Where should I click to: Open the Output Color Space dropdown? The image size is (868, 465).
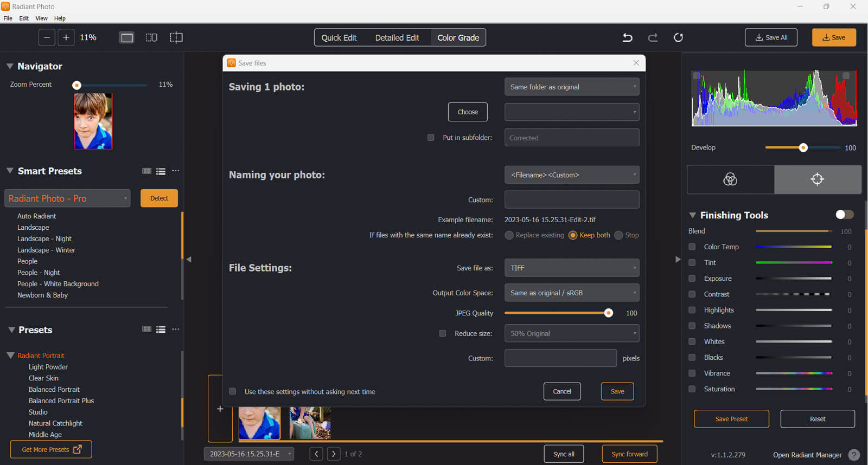[572, 293]
